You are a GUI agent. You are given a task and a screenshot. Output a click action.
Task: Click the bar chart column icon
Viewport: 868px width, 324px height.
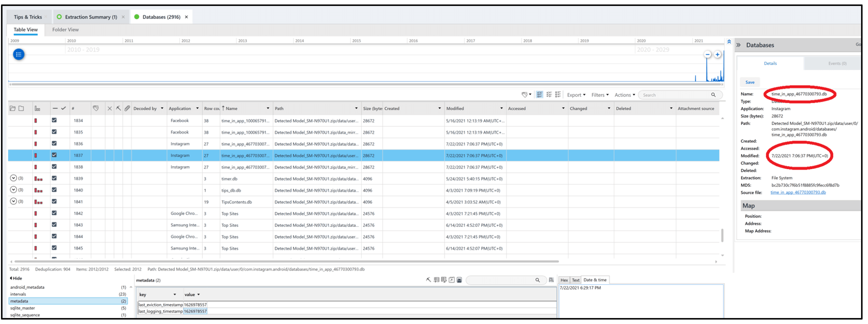click(x=37, y=108)
